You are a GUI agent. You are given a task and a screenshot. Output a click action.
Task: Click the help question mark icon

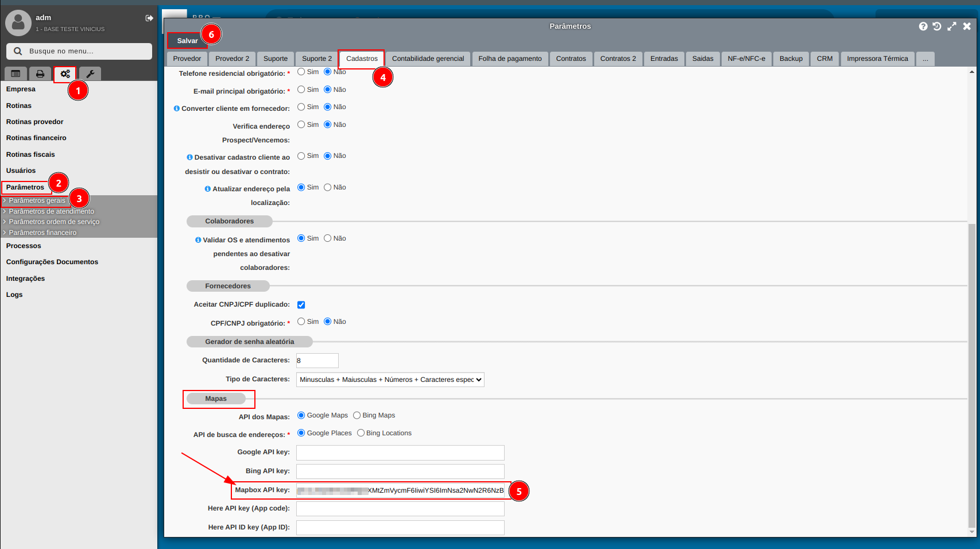coord(923,26)
